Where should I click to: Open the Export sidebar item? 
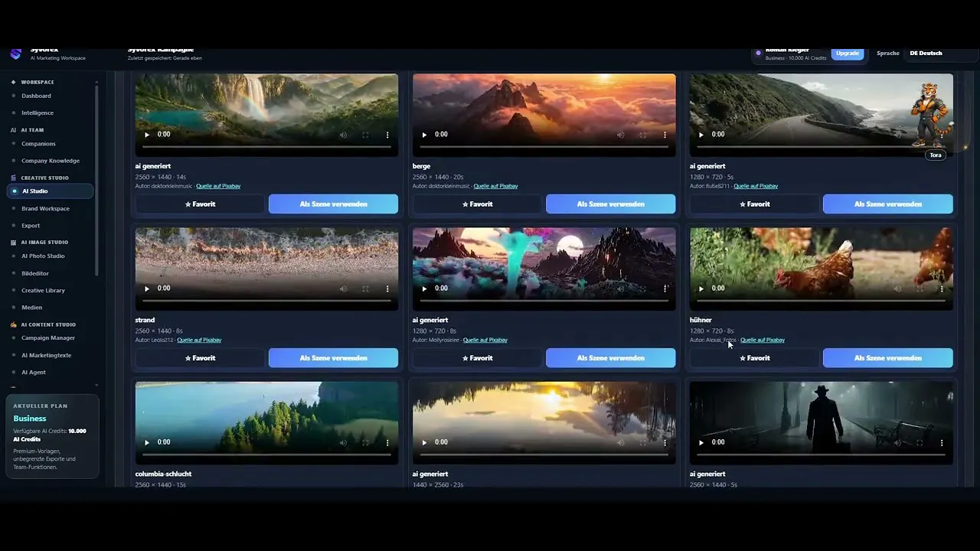point(31,226)
